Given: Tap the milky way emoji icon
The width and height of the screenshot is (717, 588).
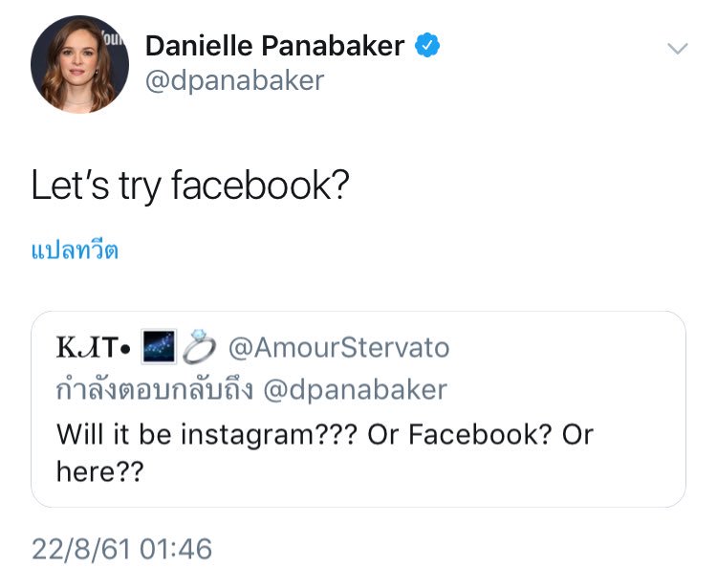Looking at the screenshot, I should (x=159, y=346).
